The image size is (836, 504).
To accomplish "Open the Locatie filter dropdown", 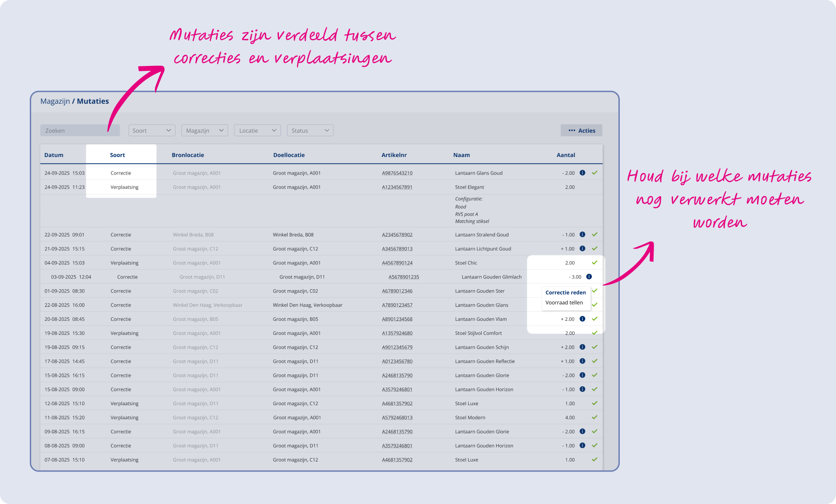I will click(x=257, y=130).
